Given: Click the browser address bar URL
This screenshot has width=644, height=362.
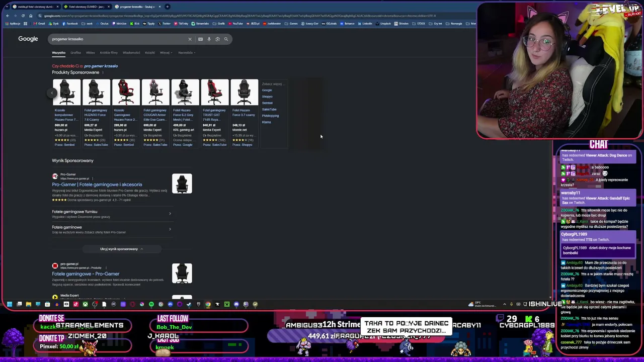Looking at the screenshot, I should 239,16.
